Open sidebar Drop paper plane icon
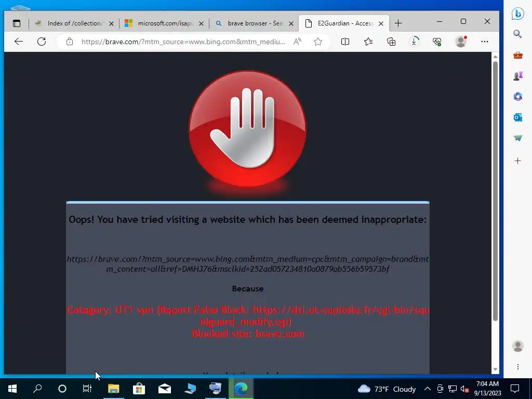Screen dimensions: 532x399 (518, 138)
